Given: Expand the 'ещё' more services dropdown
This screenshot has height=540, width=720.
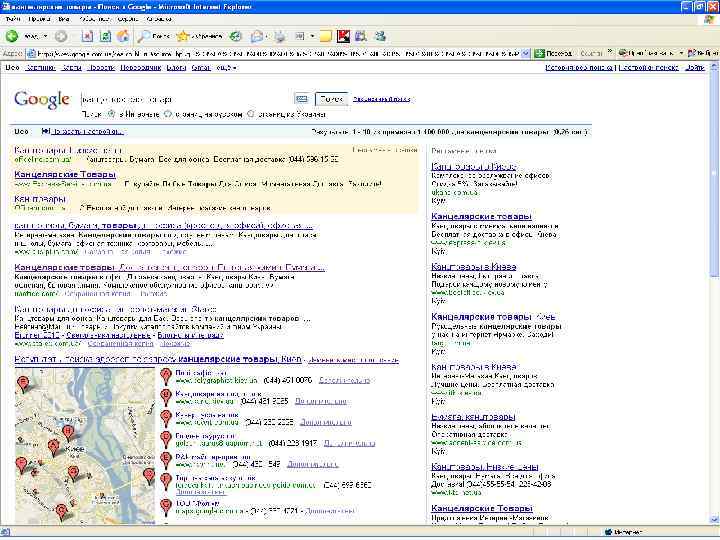Looking at the screenshot, I should (x=226, y=68).
